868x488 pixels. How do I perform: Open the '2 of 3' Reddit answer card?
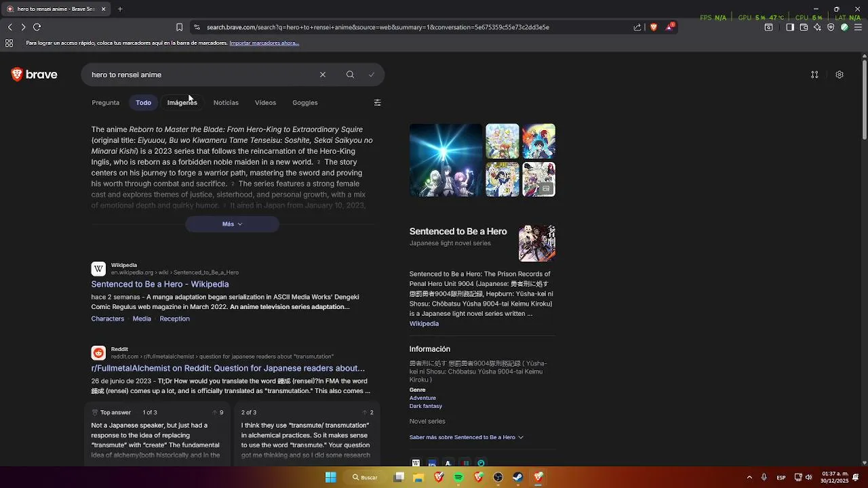pyautogui.click(x=307, y=435)
